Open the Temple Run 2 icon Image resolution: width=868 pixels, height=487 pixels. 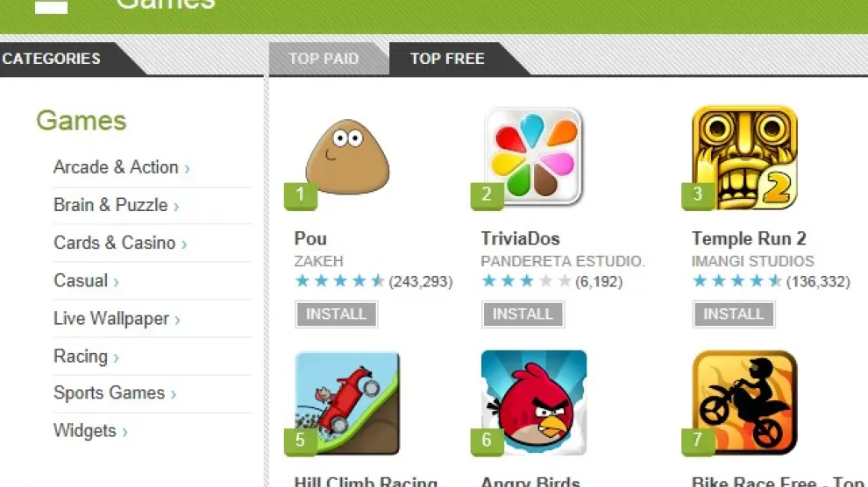click(744, 158)
